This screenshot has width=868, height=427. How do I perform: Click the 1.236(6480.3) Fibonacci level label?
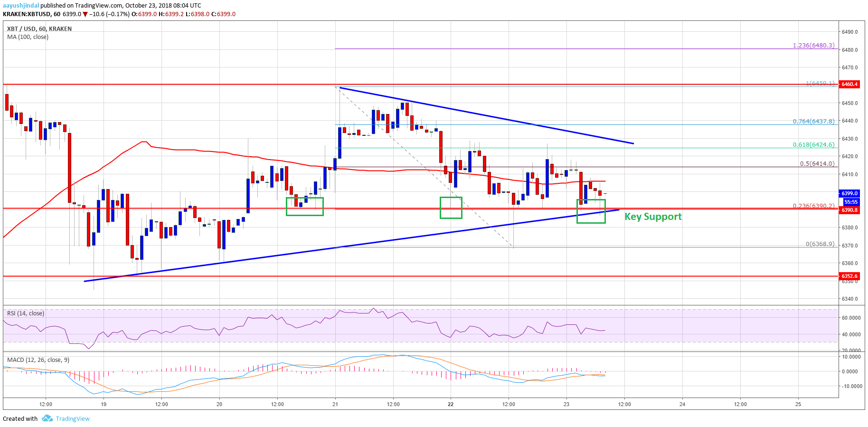813,46
